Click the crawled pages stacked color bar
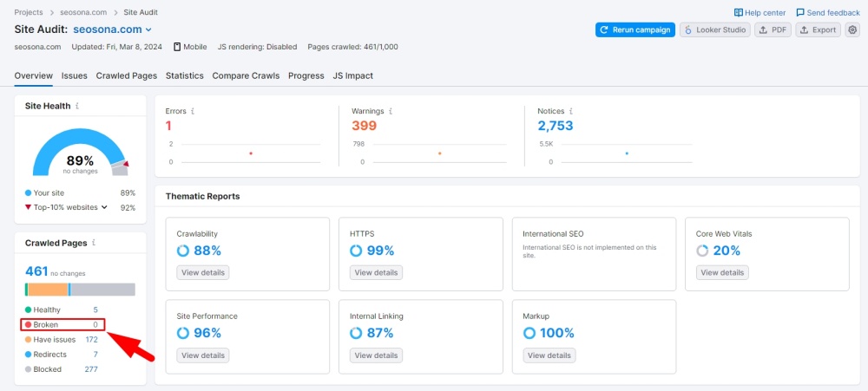Viewport: 868px width, 391px height. 80,290
